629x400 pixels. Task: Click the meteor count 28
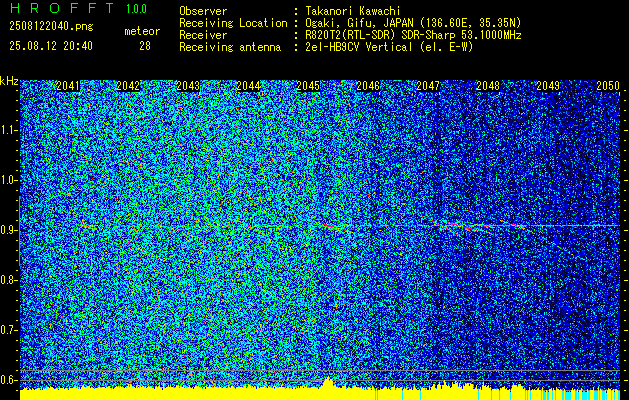145,46
